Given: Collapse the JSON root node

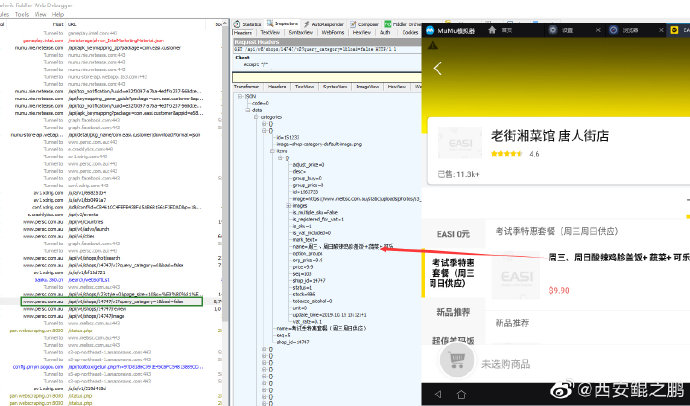Looking at the screenshot, I should [240, 96].
